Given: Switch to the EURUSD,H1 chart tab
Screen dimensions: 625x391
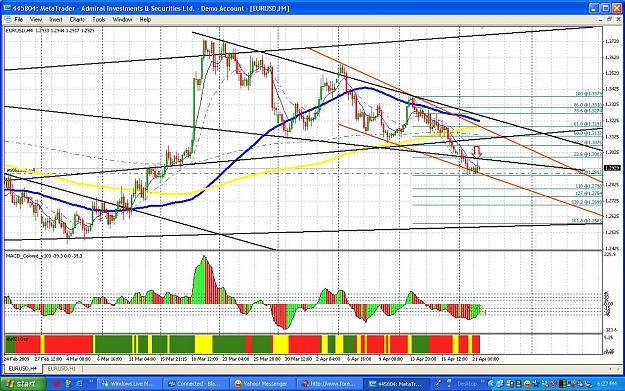Looking at the screenshot, I should [62, 369].
